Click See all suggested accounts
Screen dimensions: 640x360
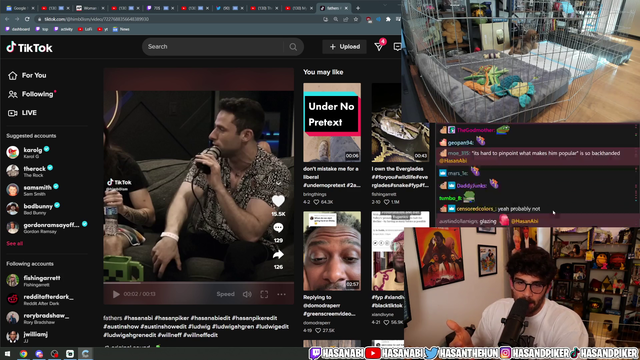(15, 244)
